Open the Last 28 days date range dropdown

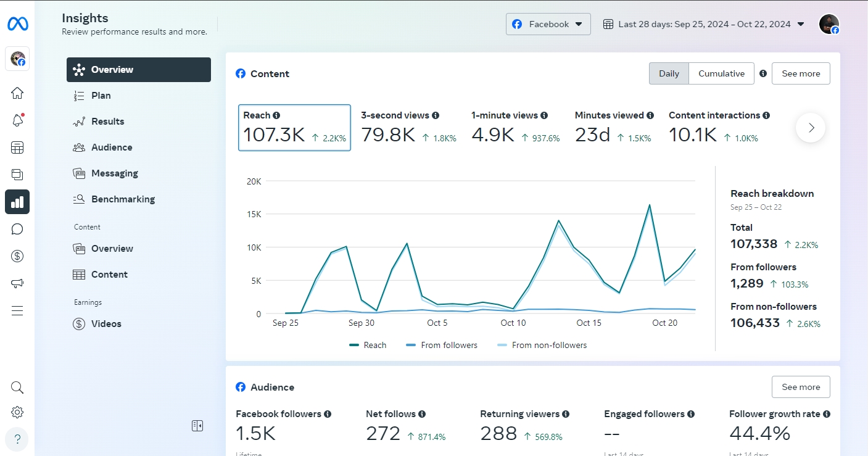pyautogui.click(x=703, y=24)
